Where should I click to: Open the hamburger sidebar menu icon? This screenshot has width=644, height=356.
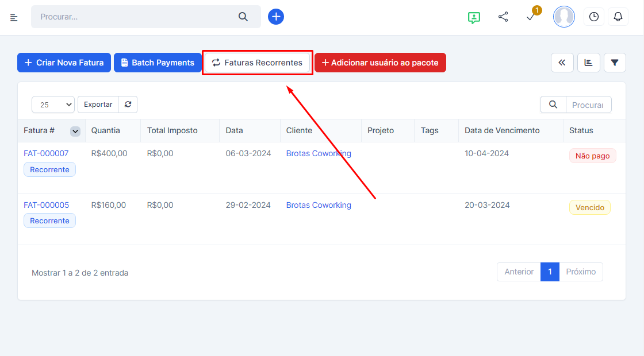(x=14, y=17)
